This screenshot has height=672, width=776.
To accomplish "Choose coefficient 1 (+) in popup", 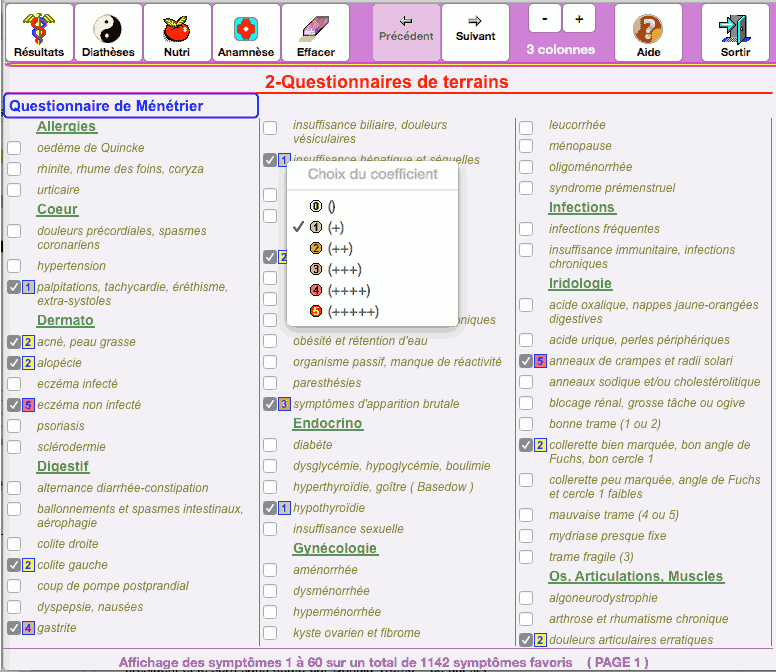I will (x=372, y=227).
